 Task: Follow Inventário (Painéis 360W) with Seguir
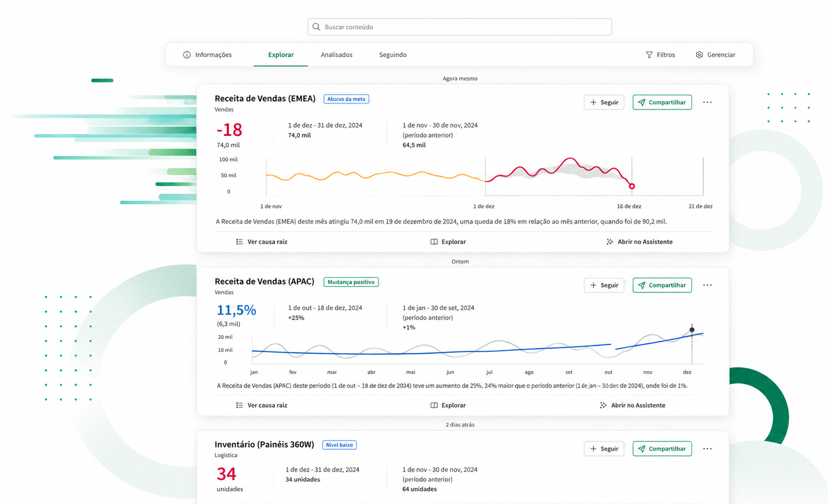604,449
